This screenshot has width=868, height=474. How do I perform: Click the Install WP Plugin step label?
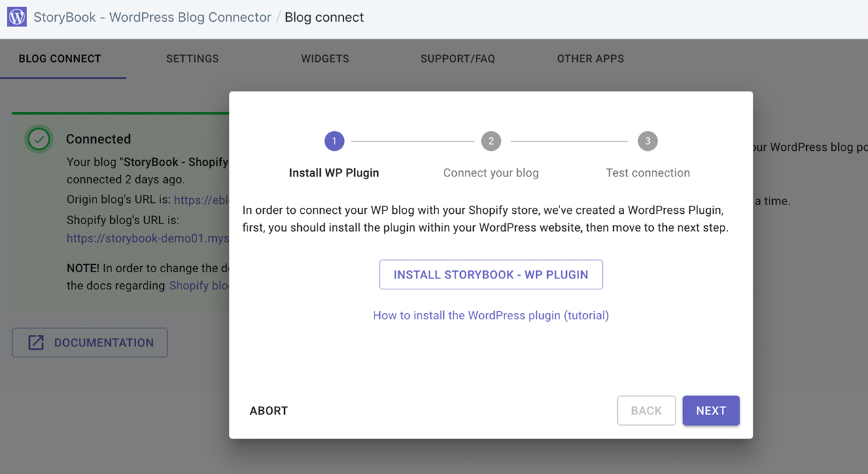pyautogui.click(x=334, y=173)
